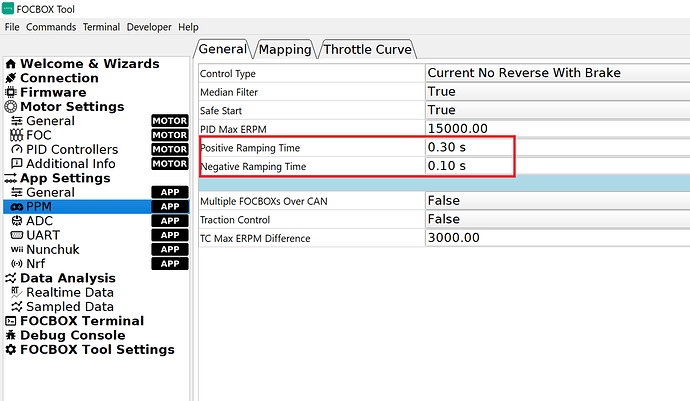Image resolution: width=690 pixels, height=401 pixels.
Task: Select the Motor Settings label
Action: (x=72, y=107)
